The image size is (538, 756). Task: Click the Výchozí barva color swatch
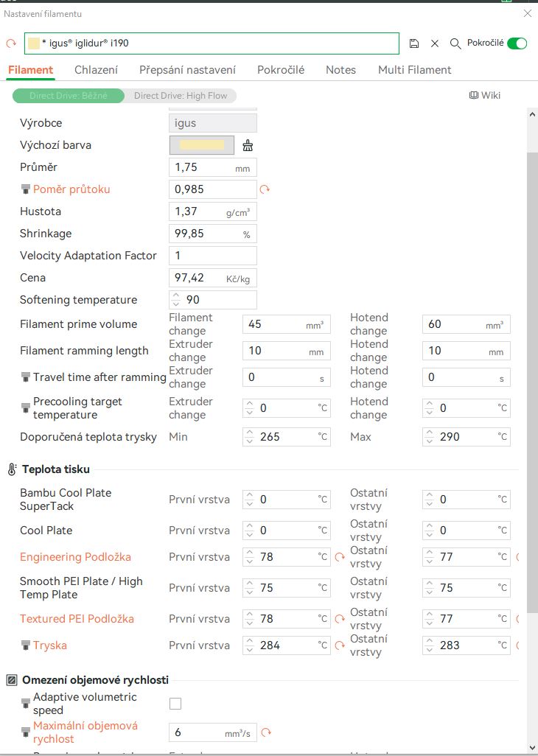(202, 145)
